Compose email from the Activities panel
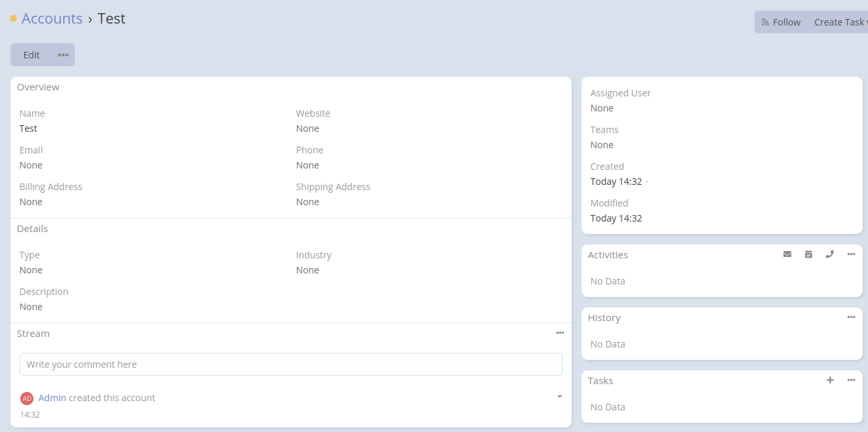This screenshot has height=432, width=868. click(x=787, y=254)
